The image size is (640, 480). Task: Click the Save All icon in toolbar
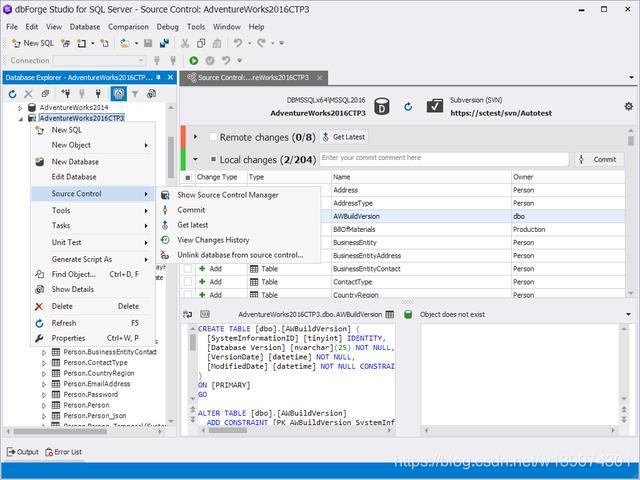[164, 43]
